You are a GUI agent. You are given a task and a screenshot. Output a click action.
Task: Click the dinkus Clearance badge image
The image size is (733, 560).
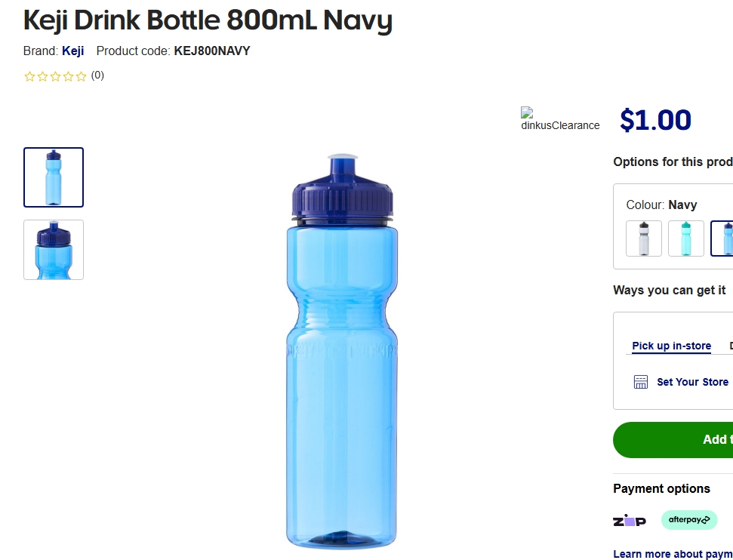pos(559,119)
